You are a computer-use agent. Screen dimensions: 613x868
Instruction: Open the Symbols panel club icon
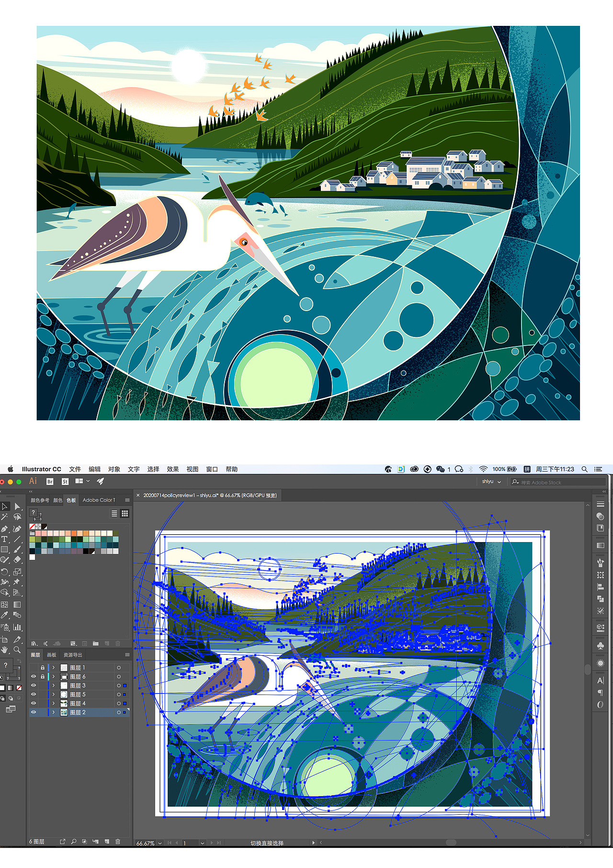tap(600, 646)
